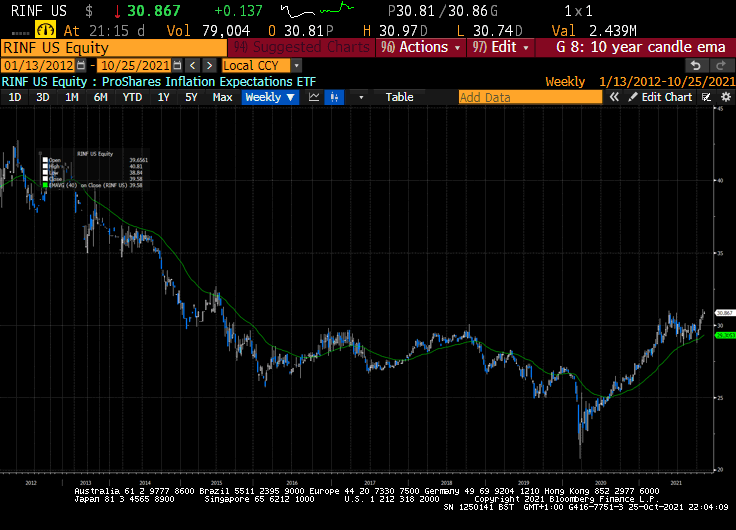The height and width of the screenshot is (530, 736).
Task: Collapse panel with double left chevron
Action: click(614, 97)
